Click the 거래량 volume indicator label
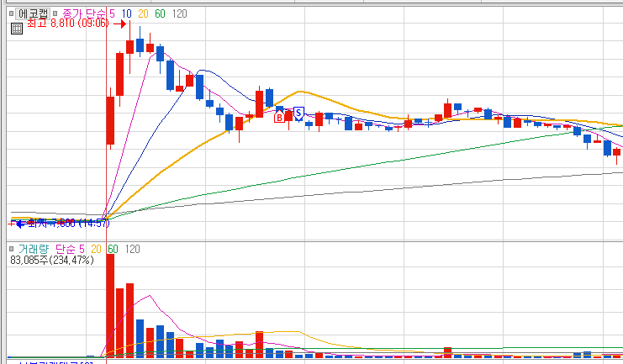 [x=34, y=249]
